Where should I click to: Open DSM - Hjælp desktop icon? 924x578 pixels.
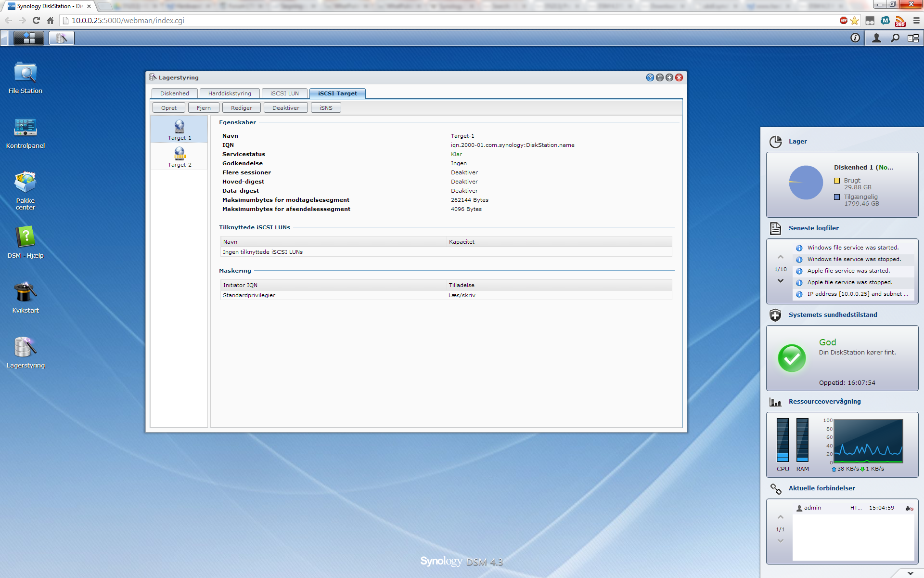pyautogui.click(x=26, y=242)
